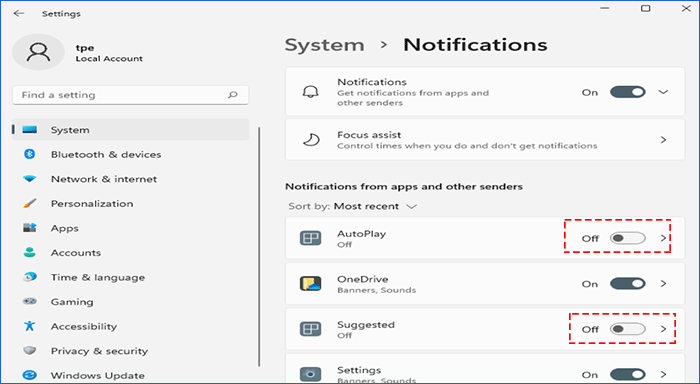Open Settings app details chevron
This screenshot has height=384, width=700.
pyautogui.click(x=663, y=374)
